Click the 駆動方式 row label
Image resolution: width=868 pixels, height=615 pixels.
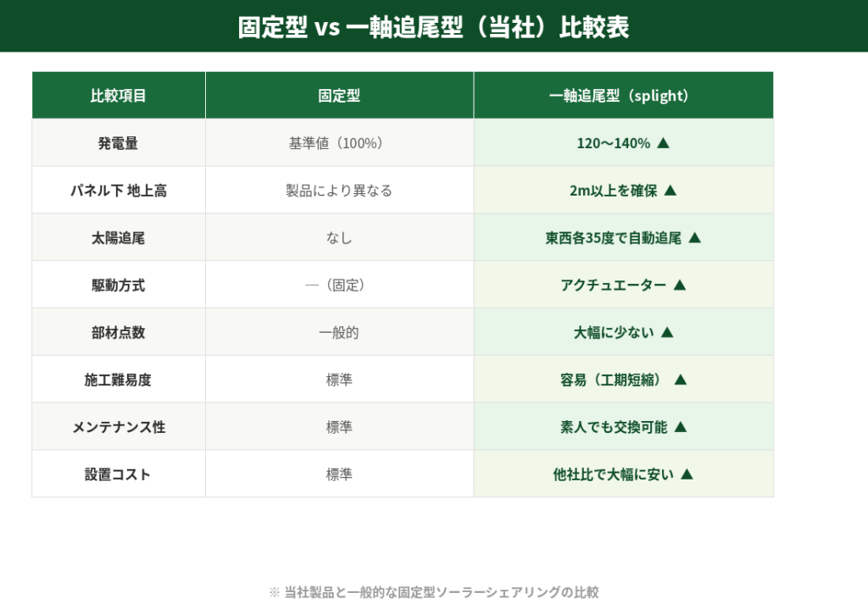pyautogui.click(x=119, y=285)
